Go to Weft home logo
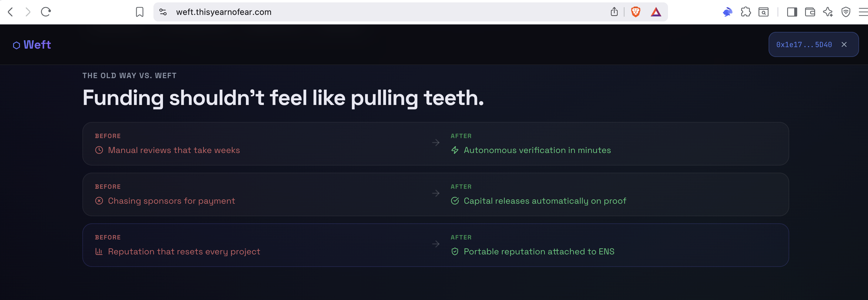Image resolution: width=868 pixels, height=300 pixels. 32,44
